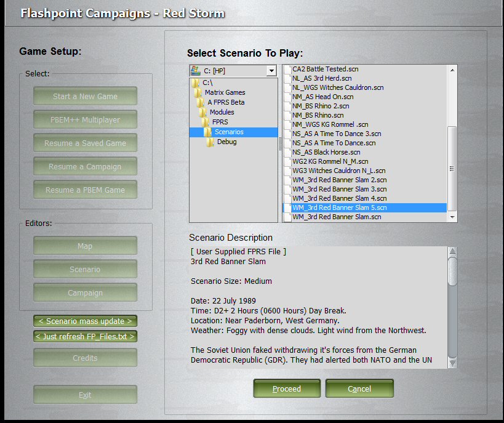Open PBEM++ Multiplayer
Viewport: 504px width, 423px height.
(85, 119)
